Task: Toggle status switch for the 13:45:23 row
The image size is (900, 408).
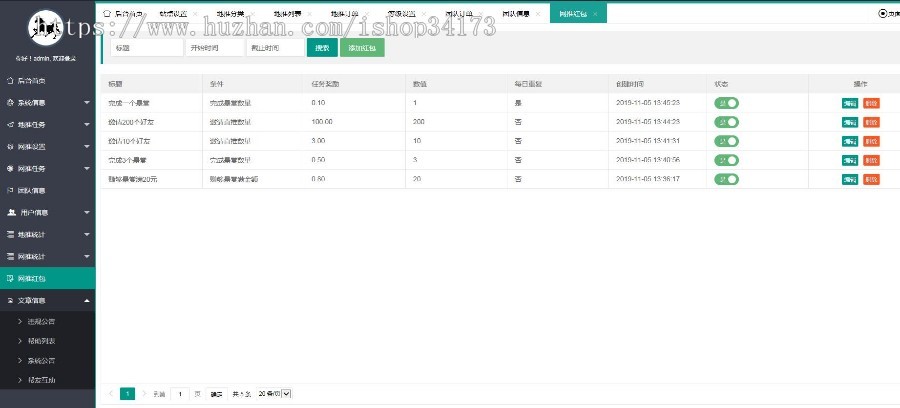Action: click(726, 103)
